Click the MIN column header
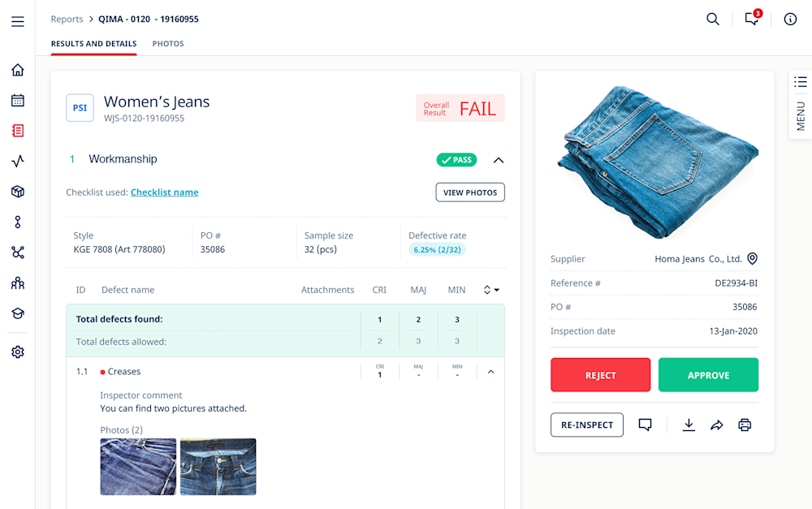Viewport: 812px width, 509px height. [x=456, y=290]
